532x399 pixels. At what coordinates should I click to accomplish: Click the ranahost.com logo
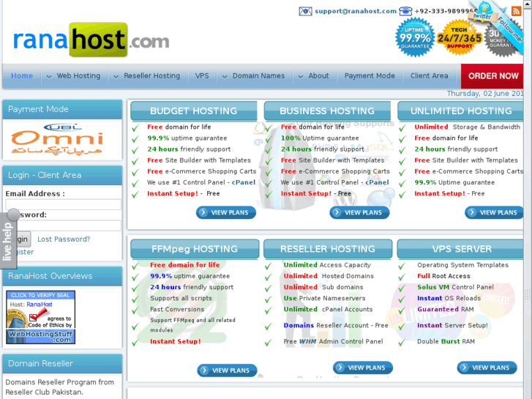point(91,40)
